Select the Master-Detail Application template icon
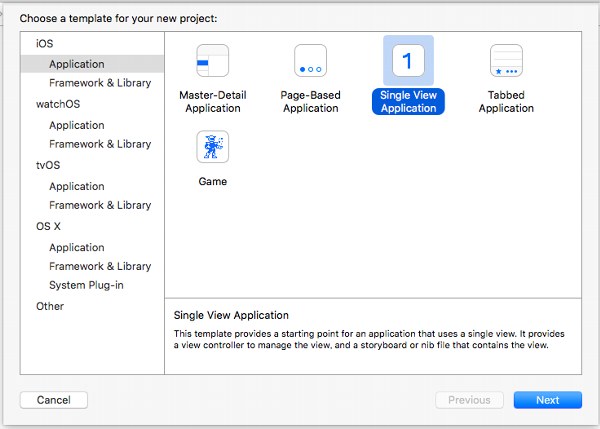 212,62
